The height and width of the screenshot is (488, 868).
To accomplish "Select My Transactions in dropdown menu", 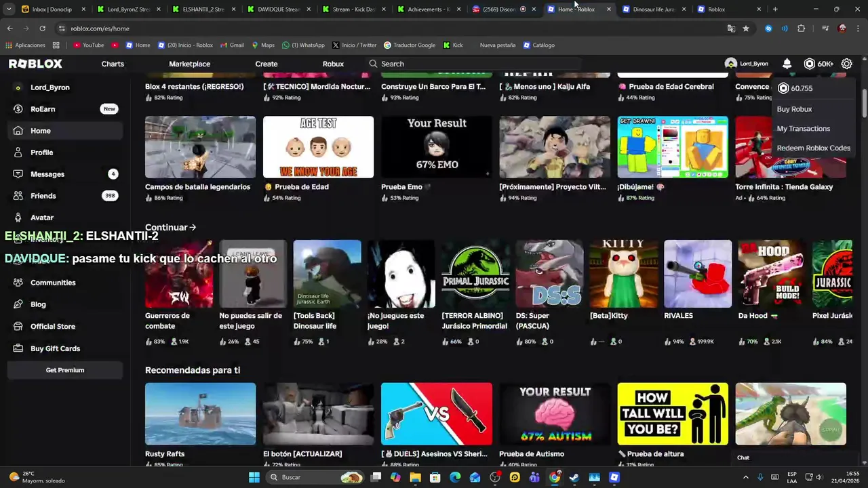I will point(804,129).
